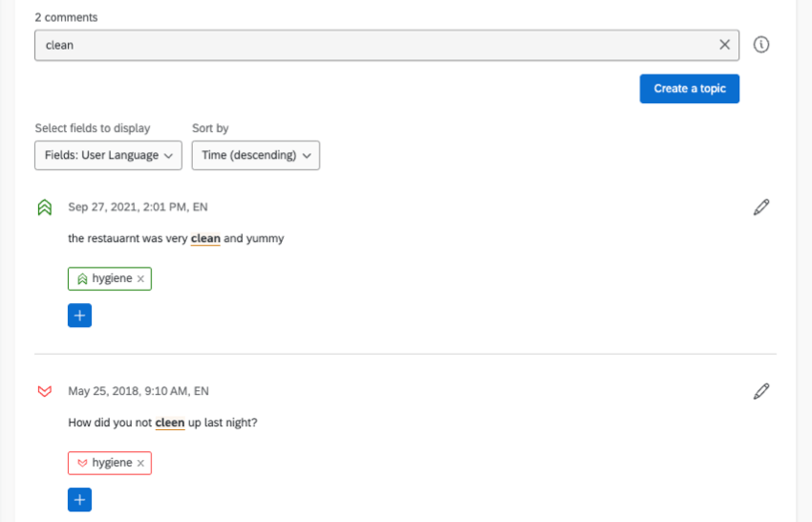Add topic to the first comment
Viewport: 812px width, 522px height.
point(79,315)
